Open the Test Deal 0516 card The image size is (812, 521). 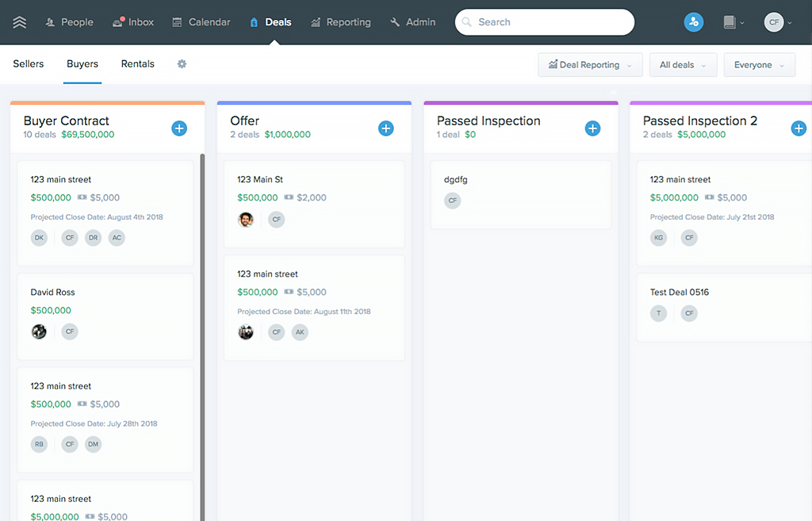pyautogui.click(x=724, y=308)
